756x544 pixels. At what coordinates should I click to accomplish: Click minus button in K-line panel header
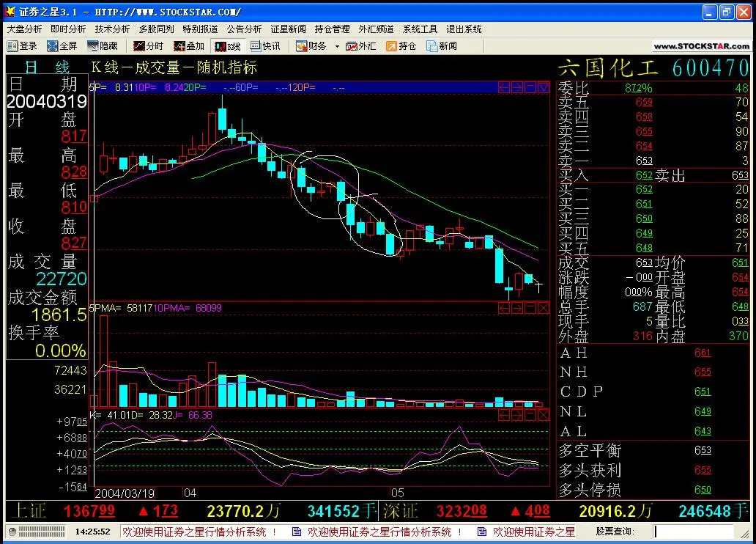pos(530,87)
